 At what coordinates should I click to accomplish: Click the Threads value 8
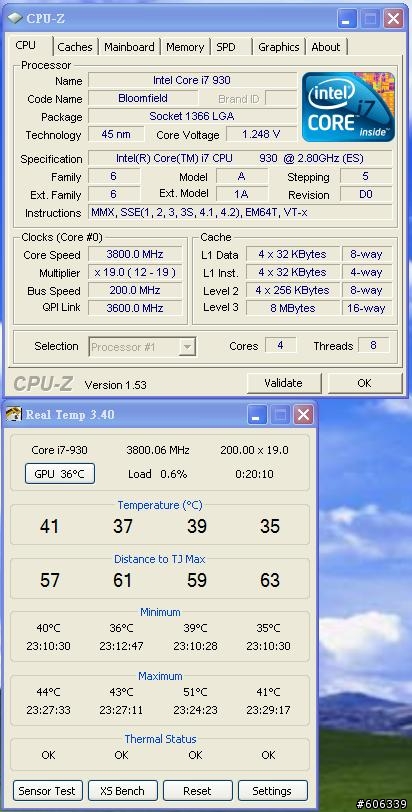(373, 345)
